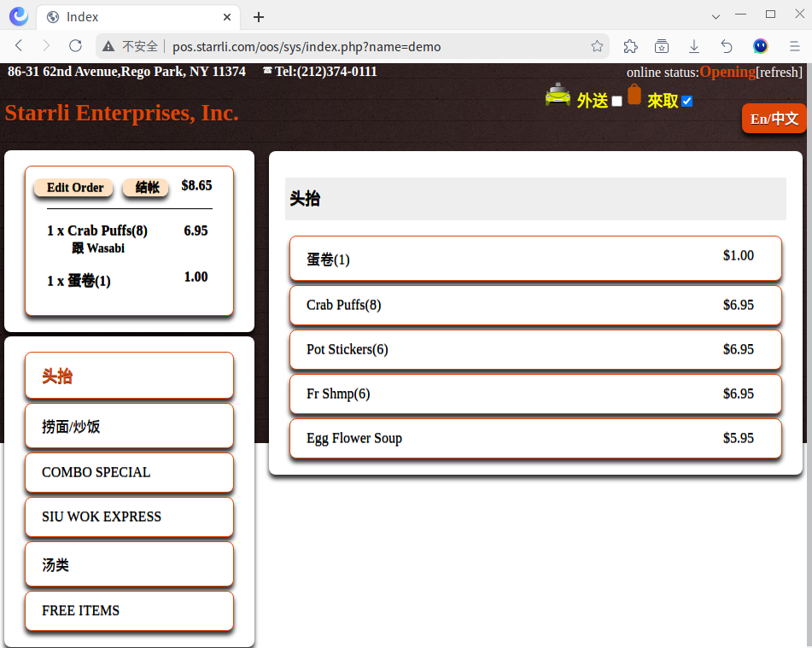812x648 pixels.
Task: Open the COMBO SPECIAL category
Action: 129,472
